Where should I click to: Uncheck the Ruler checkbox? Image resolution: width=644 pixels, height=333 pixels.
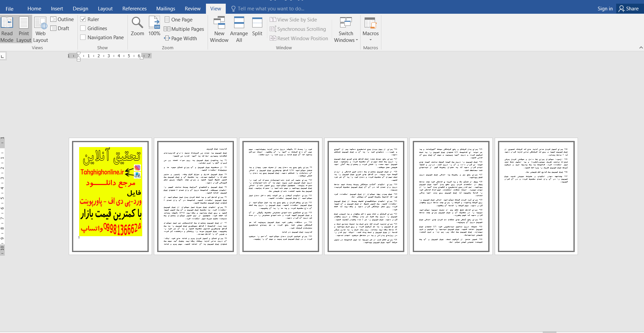(x=83, y=19)
